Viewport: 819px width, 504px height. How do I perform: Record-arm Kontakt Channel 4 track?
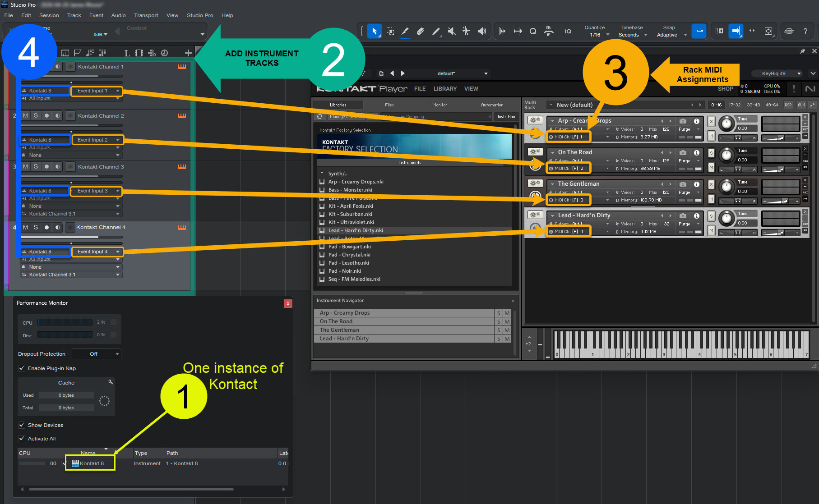pyautogui.click(x=46, y=228)
